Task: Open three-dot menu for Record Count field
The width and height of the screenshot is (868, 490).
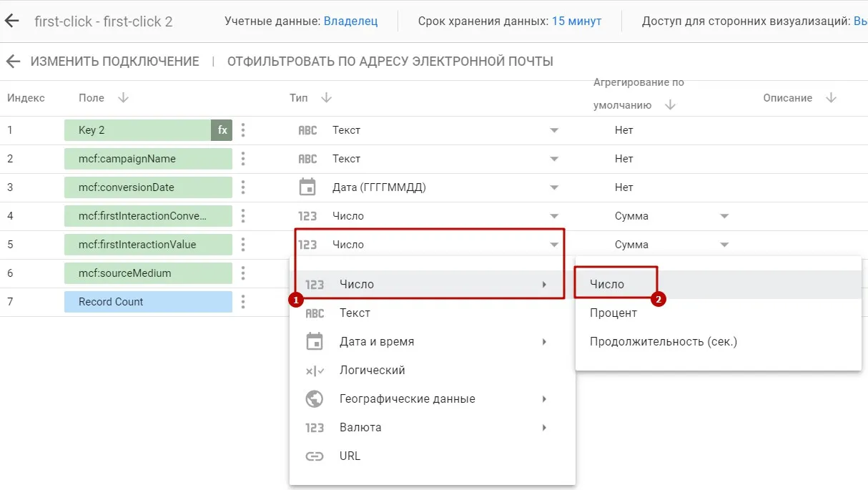Action: [244, 302]
